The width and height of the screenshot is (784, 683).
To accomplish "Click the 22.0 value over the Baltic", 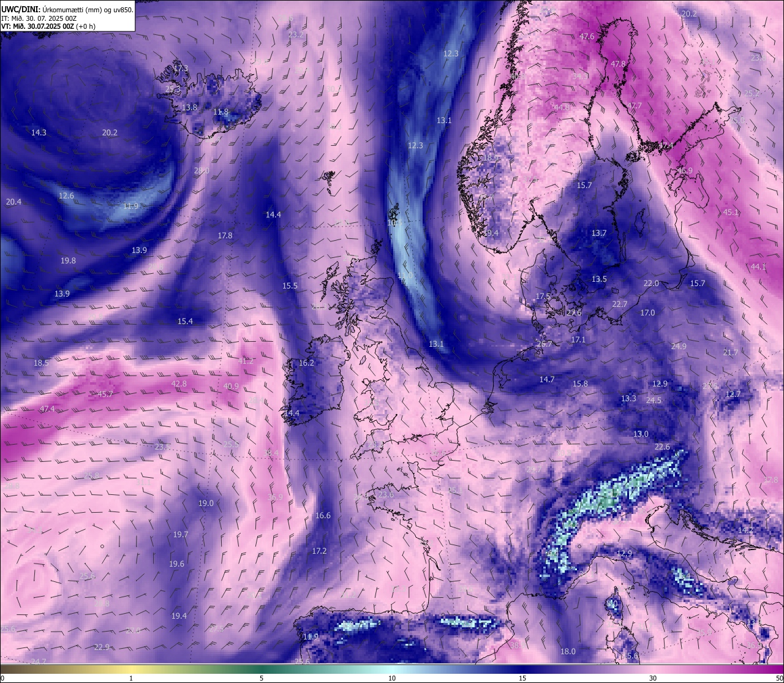I will pos(651,284).
